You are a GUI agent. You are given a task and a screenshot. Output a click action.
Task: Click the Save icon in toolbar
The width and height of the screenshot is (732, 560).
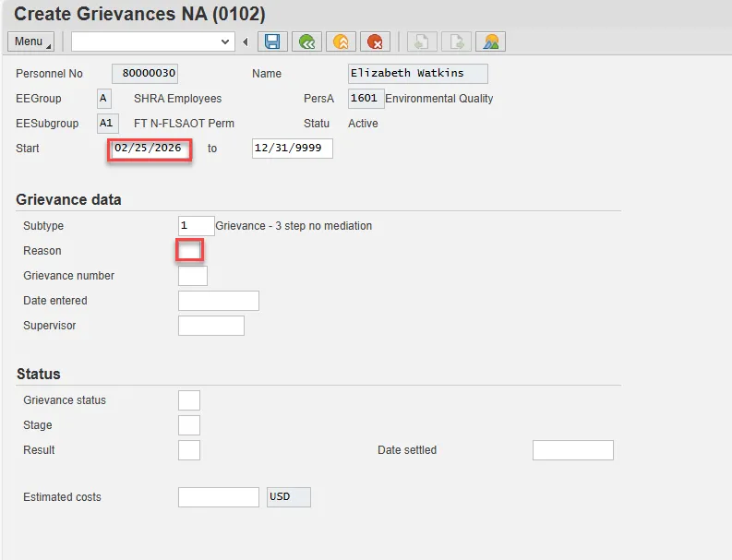click(x=271, y=42)
